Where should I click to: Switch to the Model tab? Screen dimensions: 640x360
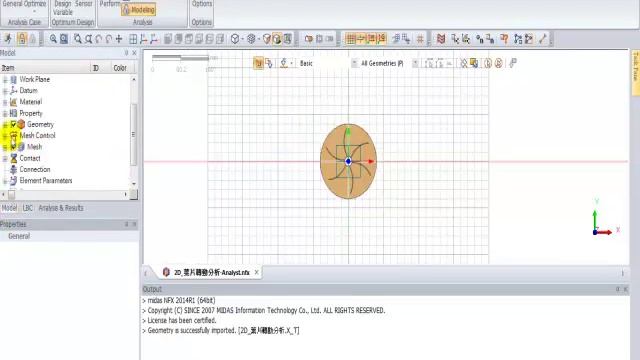point(9,208)
